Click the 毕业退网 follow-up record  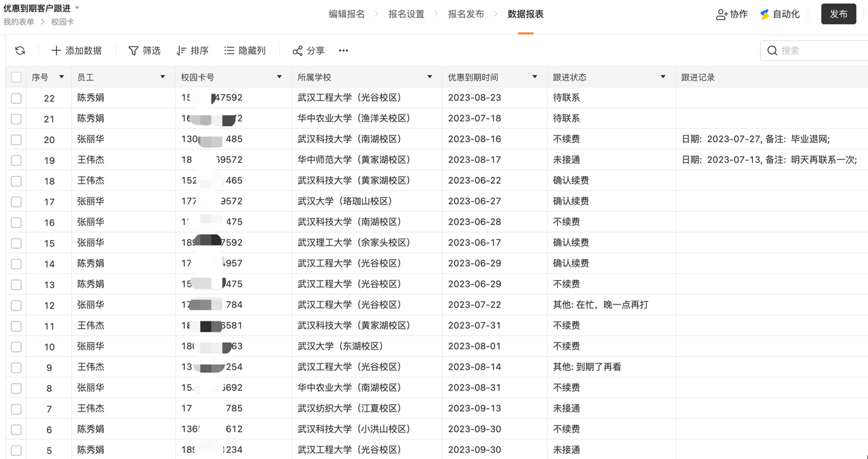pos(755,139)
